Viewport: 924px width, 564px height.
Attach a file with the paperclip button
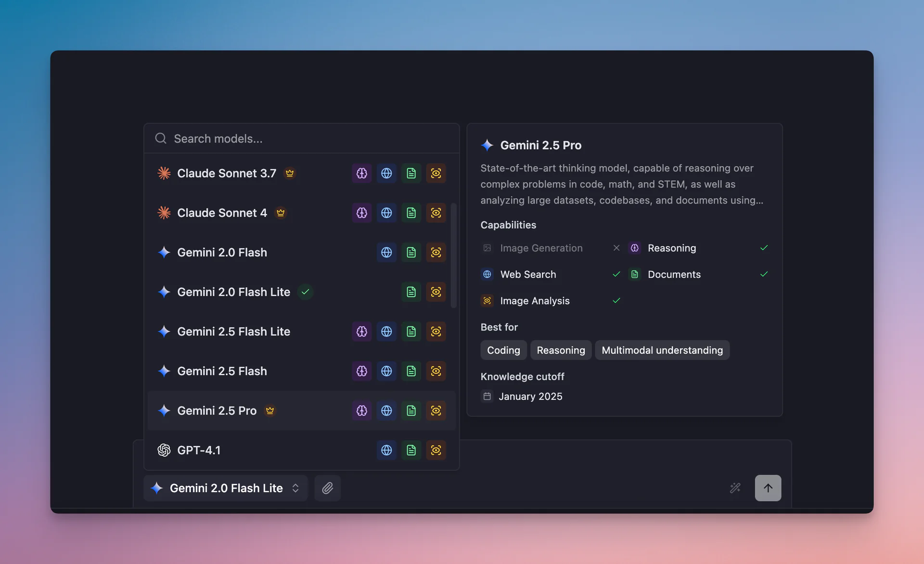[x=328, y=488]
